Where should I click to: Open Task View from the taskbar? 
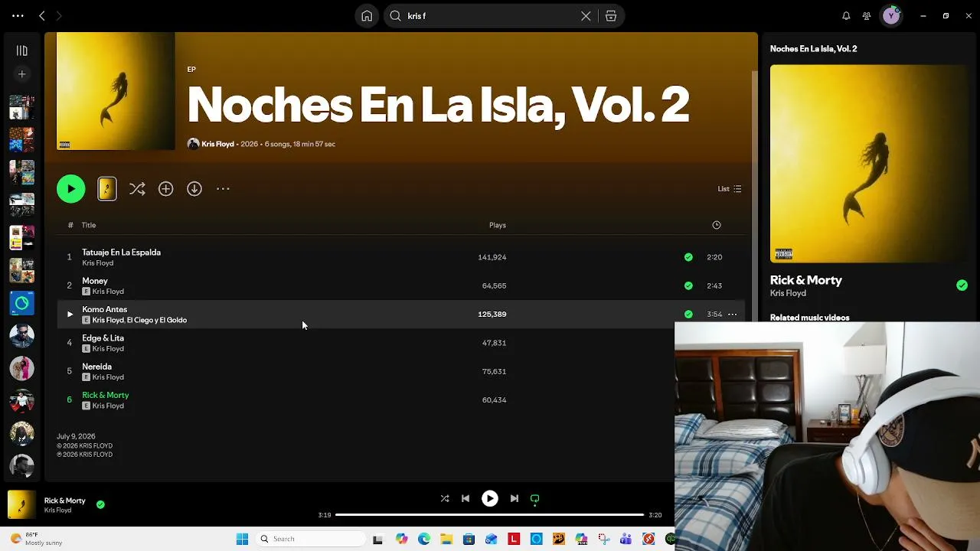[x=377, y=539]
